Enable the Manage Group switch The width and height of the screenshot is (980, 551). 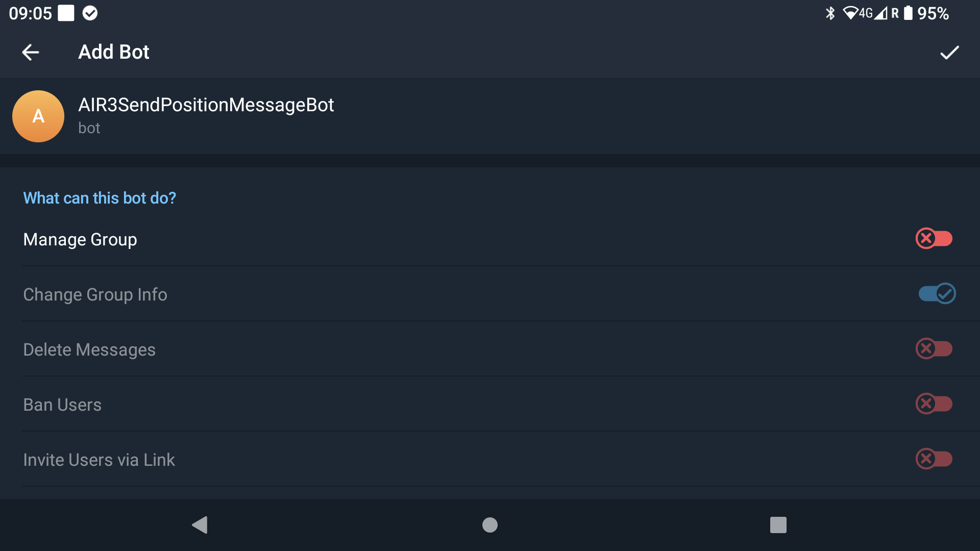934,238
